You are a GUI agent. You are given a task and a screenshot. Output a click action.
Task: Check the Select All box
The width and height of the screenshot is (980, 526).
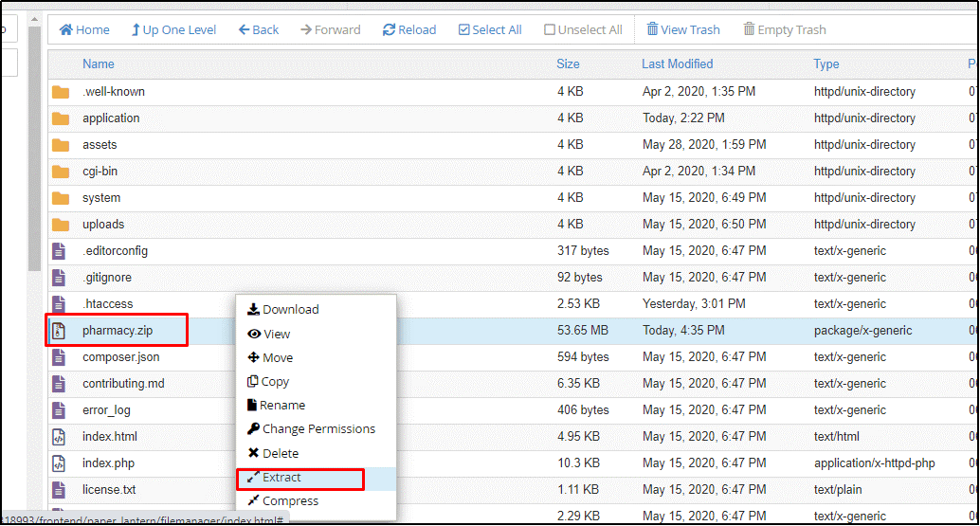click(x=464, y=29)
